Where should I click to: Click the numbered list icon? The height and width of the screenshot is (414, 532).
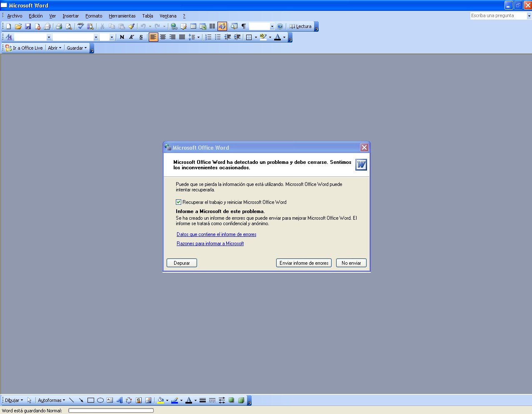click(x=208, y=37)
